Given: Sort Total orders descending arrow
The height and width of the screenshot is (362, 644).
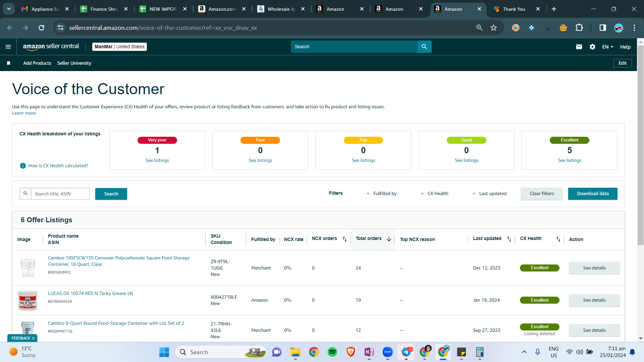Looking at the screenshot, I should pyautogui.click(x=389, y=239).
